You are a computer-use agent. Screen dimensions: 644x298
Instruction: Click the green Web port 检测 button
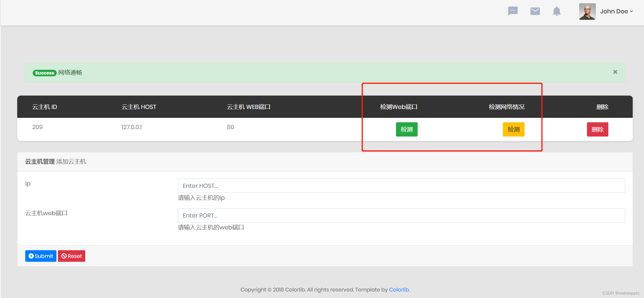(x=407, y=129)
